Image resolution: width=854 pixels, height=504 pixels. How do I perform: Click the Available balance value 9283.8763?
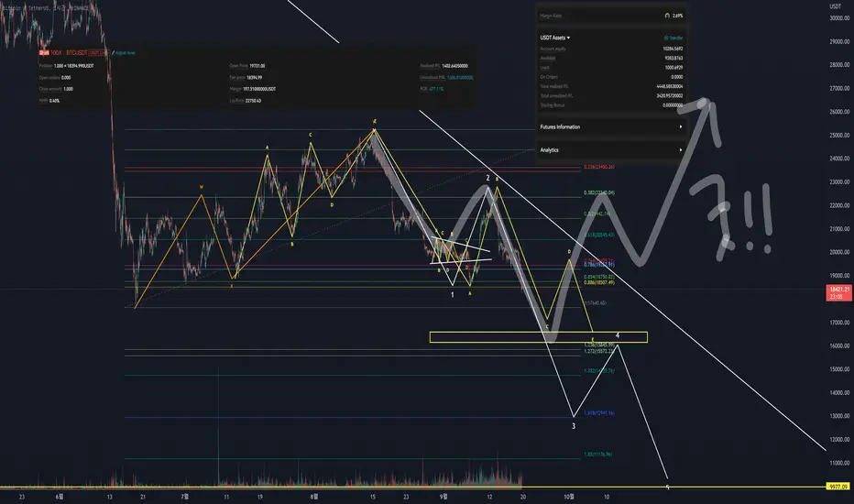[674, 59]
